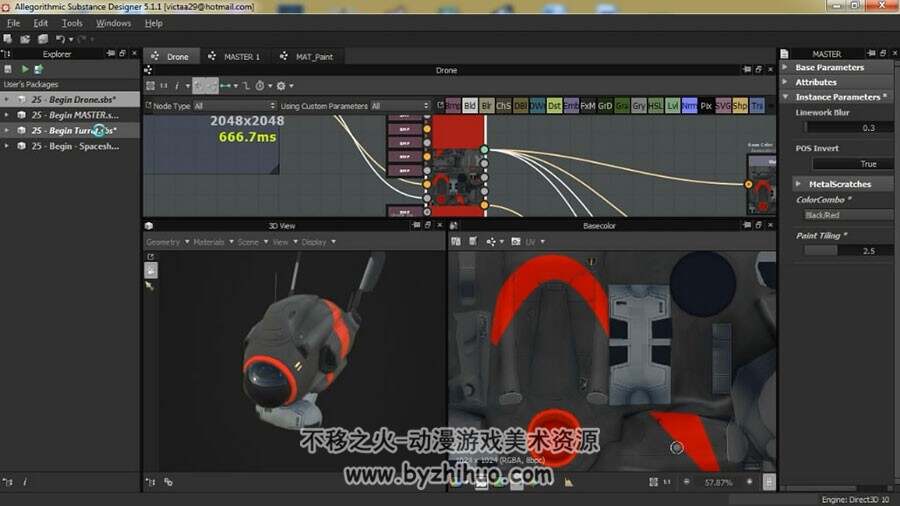The height and width of the screenshot is (506, 900).
Task: Add an SVG node from palette
Action: pyautogui.click(x=723, y=106)
